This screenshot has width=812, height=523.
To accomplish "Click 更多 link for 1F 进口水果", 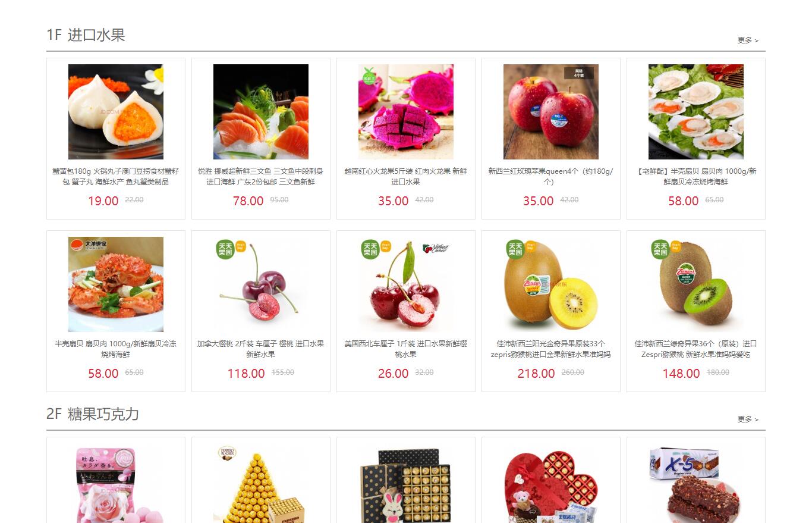I will (748, 40).
